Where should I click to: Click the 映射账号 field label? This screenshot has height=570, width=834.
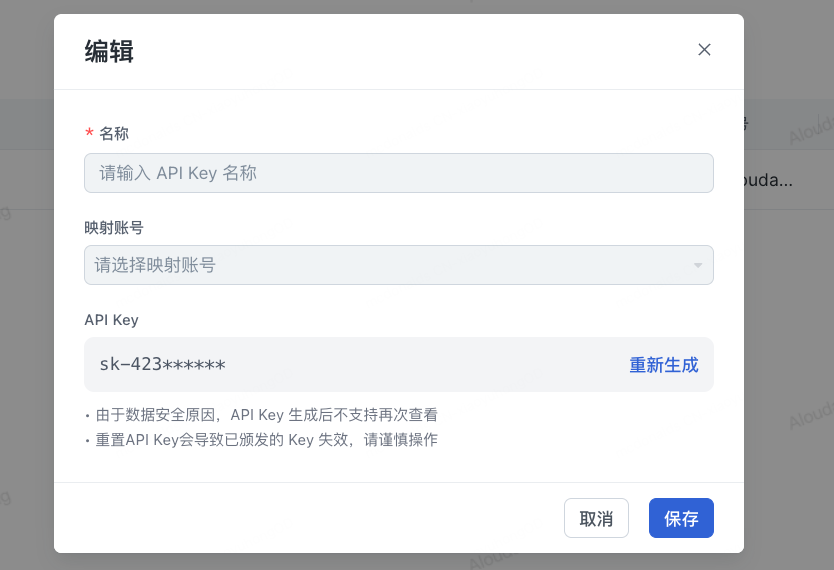[x=113, y=227]
